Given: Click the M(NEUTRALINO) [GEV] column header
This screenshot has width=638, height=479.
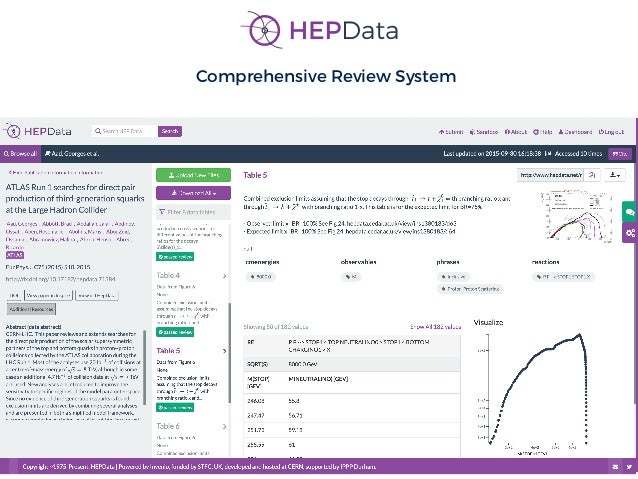Looking at the screenshot, I should (x=318, y=379).
